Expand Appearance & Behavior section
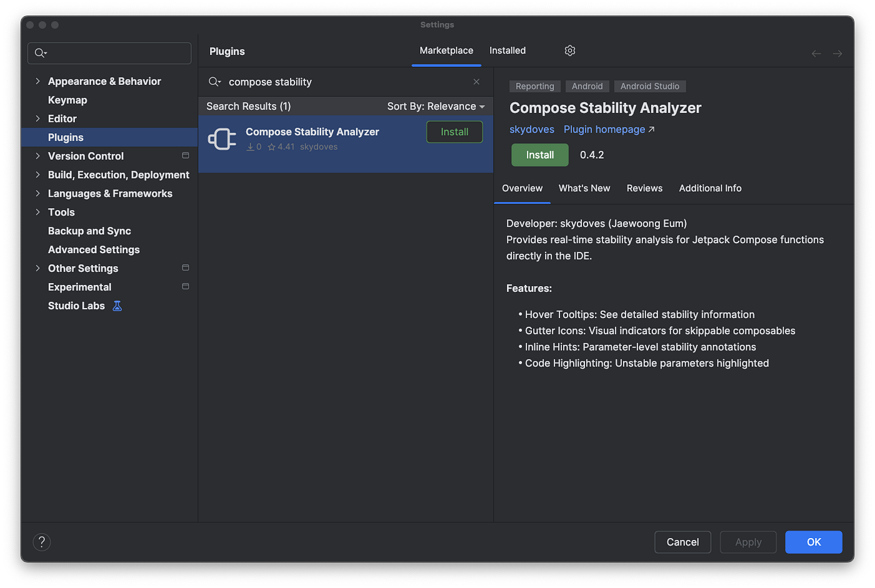 pyautogui.click(x=37, y=81)
